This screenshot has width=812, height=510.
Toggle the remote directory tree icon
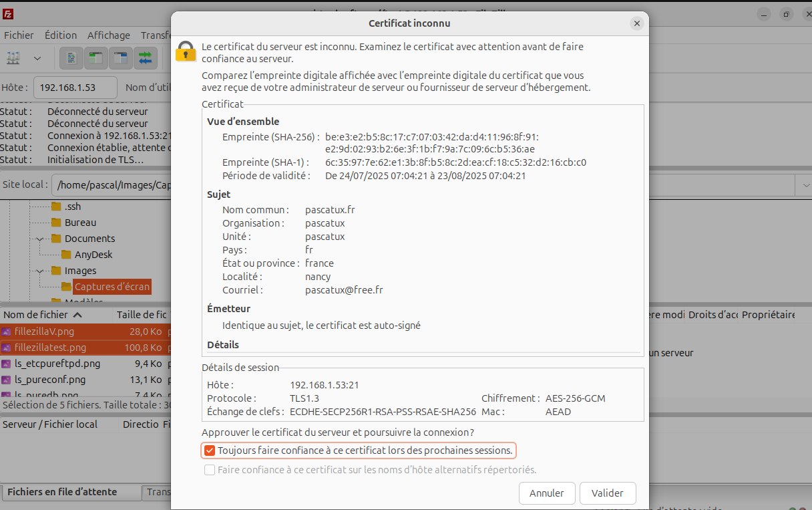(120, 58)
